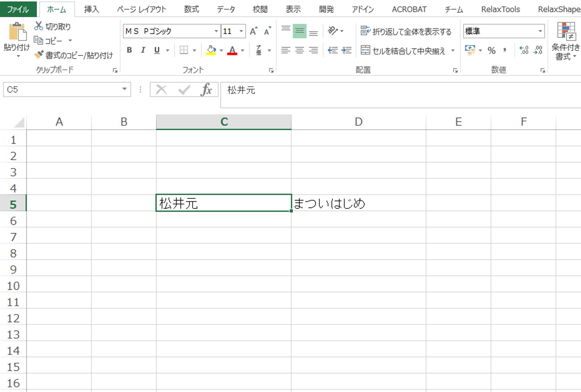Image resolution: width=581 pixels, height=392 pixels.
Task: Open the border color picker arrow
Action: tap(195, 50)
